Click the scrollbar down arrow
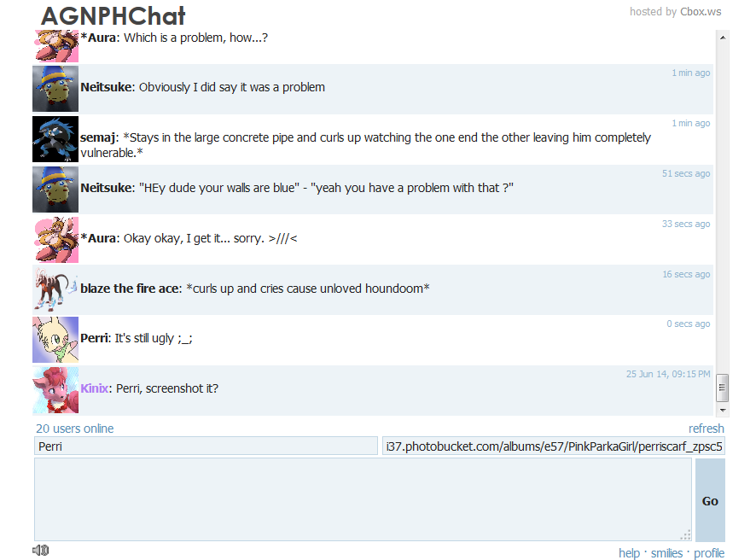Screen dimensions: 756x560 pos(722,410)
